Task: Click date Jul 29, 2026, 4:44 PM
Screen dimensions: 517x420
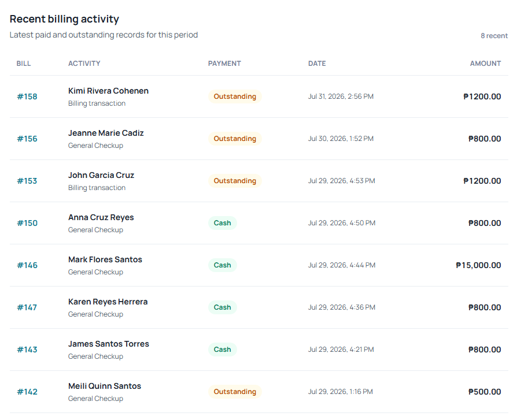Action: pos(342,265)
